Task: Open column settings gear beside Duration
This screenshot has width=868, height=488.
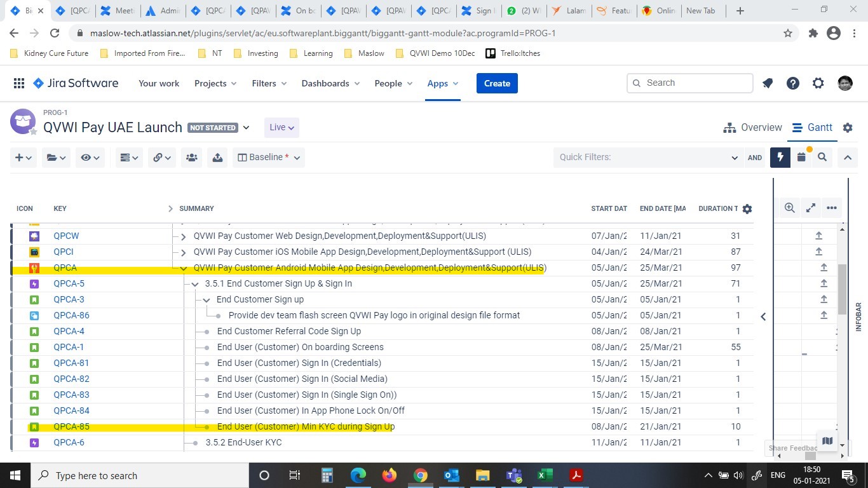Action: 747,209
